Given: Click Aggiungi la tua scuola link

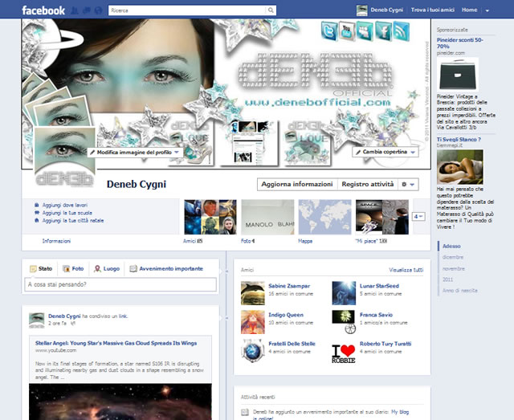Looking at the screenshot, I should point(67,213).
